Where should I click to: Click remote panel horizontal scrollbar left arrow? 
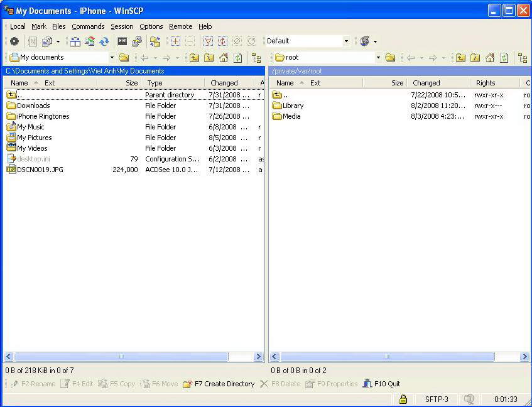tap(274, 357)
